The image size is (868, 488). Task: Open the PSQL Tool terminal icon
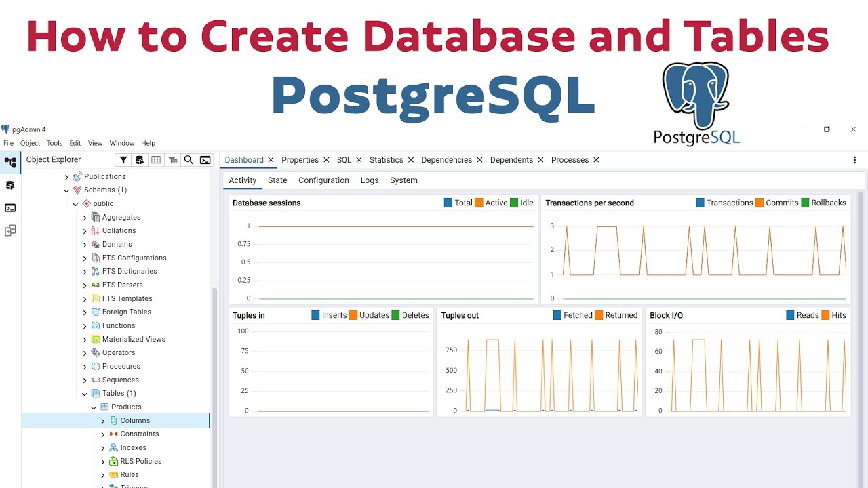(x=205, y=160)
